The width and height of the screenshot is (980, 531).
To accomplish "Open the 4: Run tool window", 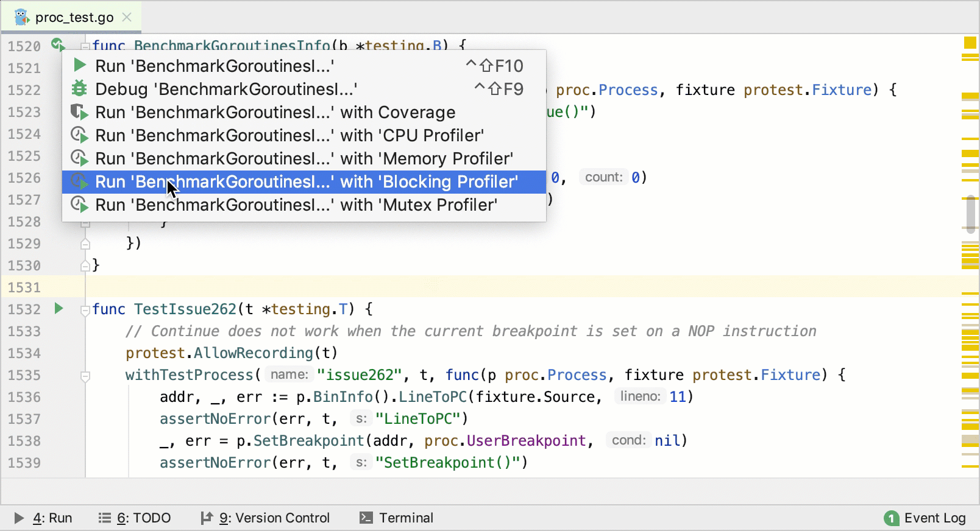I will click(x=44, y=518).
